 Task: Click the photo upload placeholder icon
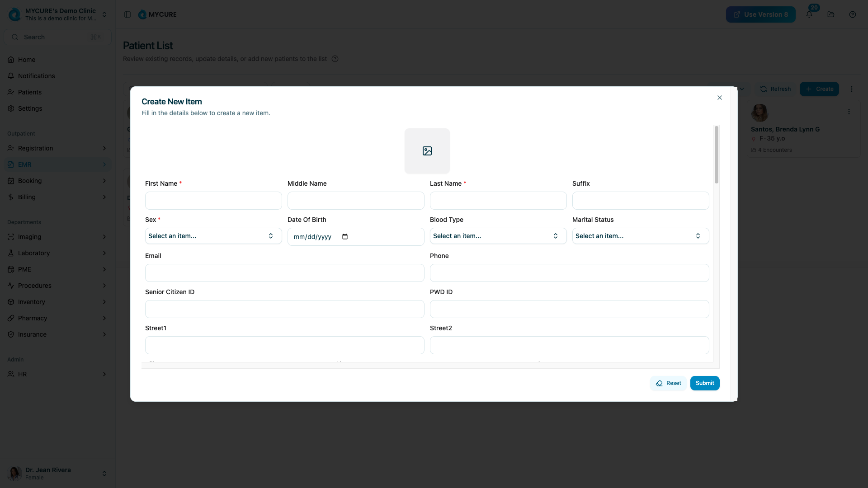(427, 151)
